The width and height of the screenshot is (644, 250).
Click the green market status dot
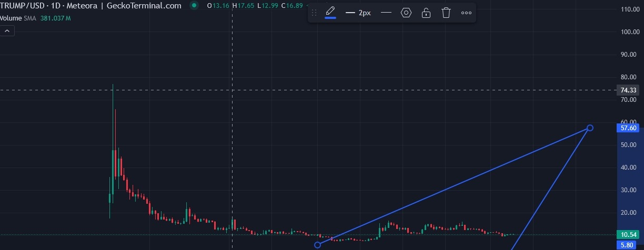tap(195, 6)
